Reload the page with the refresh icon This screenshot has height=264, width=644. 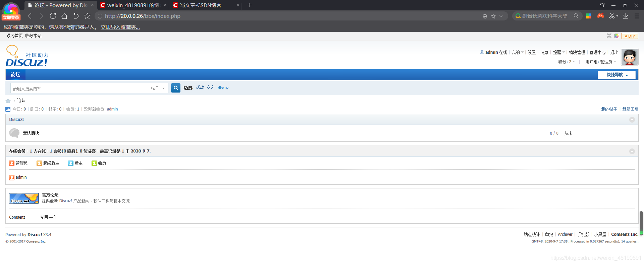tap(53, 16)
